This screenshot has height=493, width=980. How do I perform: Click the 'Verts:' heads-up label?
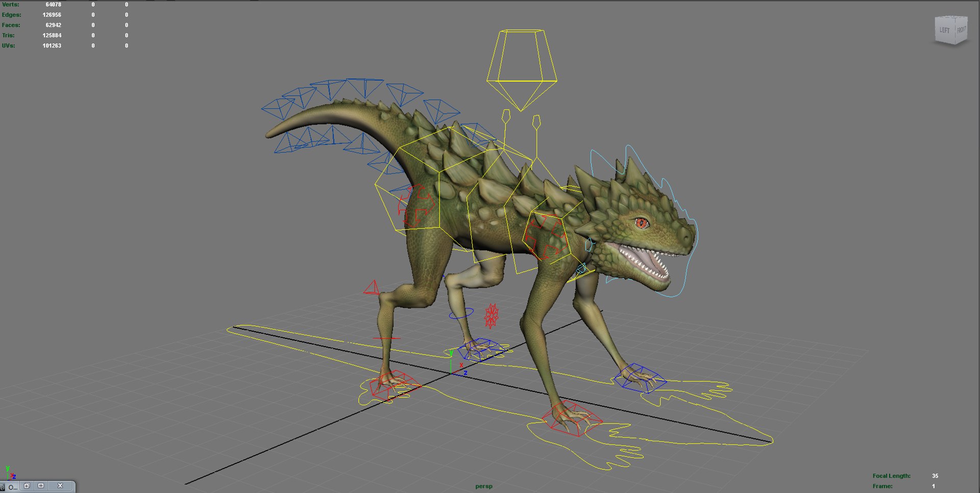pos(10,5)
